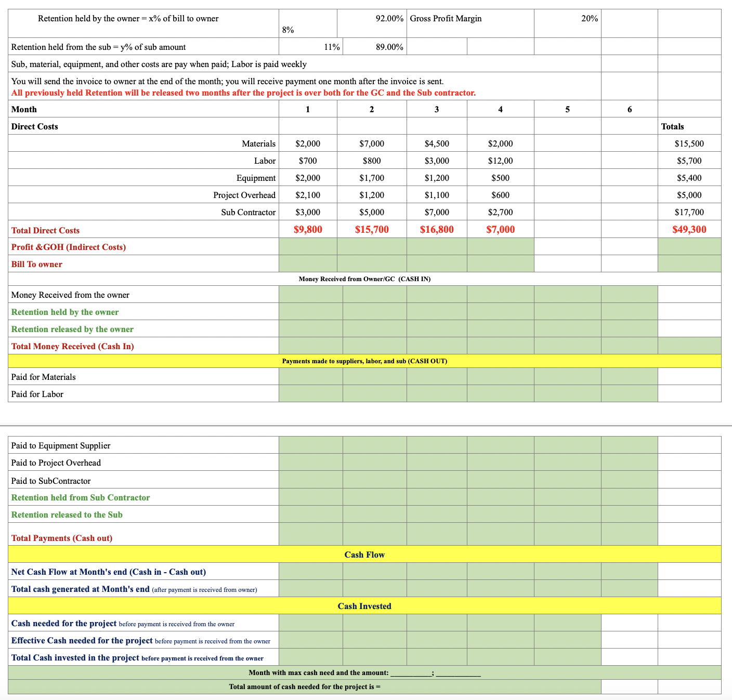Click the Paid for Materials label
Viewport: 732px width, 700px height.
point(43,377)
